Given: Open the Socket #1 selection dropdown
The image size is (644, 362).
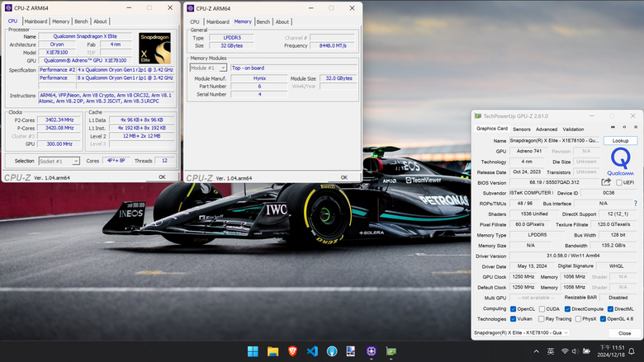Looking at the screenshot, I should tap(59, 161).
